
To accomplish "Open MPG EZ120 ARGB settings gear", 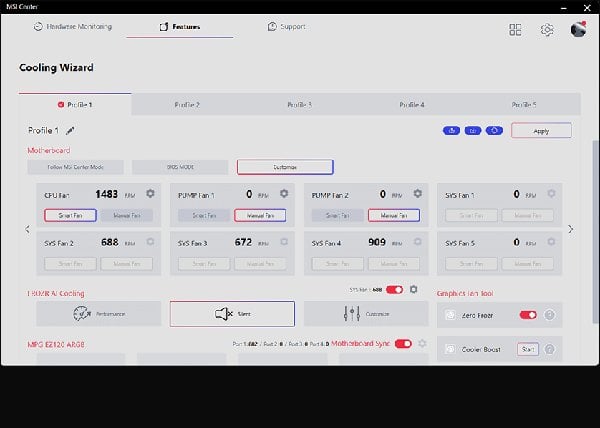I will 422,343.
